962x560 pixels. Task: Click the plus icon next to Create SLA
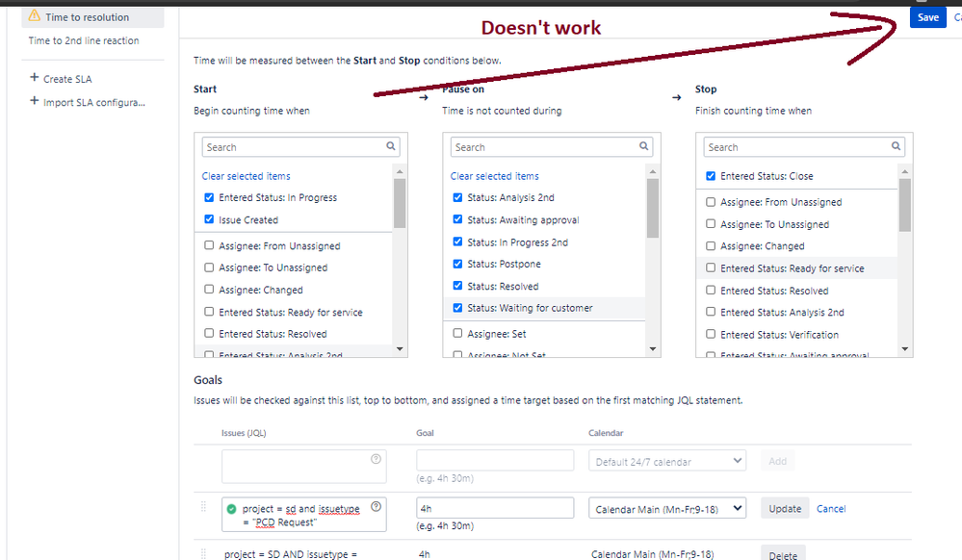[x=35, y=77]
